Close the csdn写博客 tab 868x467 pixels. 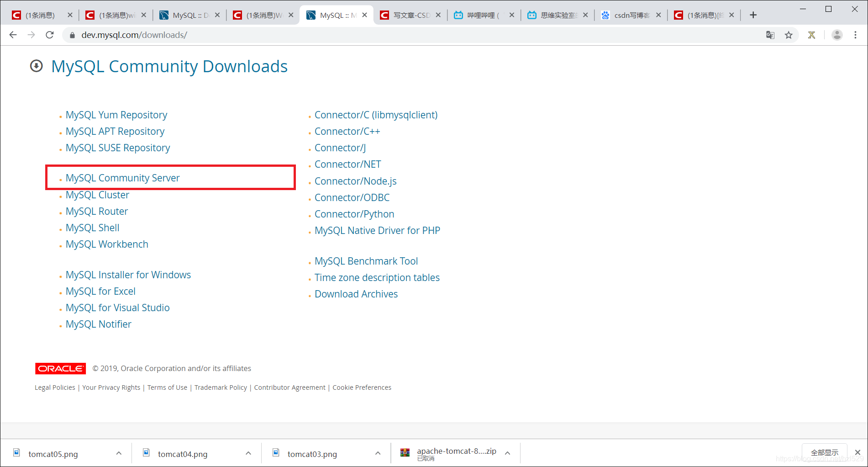(658, 15)
